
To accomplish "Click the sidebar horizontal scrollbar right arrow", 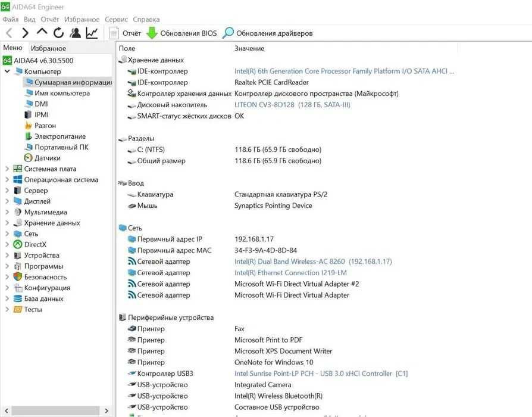I will click(x=107, y=410).
